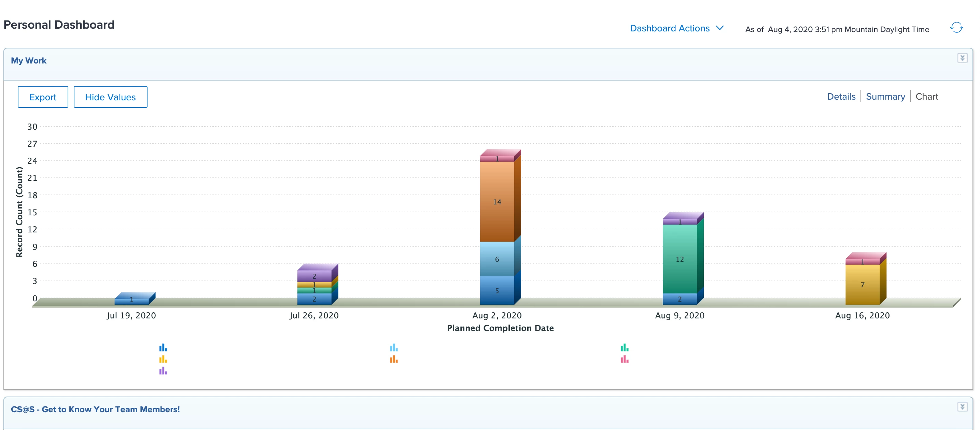Click the teal legend chart icon
Image resolution: width=980 pixels, height=430 pixels.
click(x=624, y=347)
